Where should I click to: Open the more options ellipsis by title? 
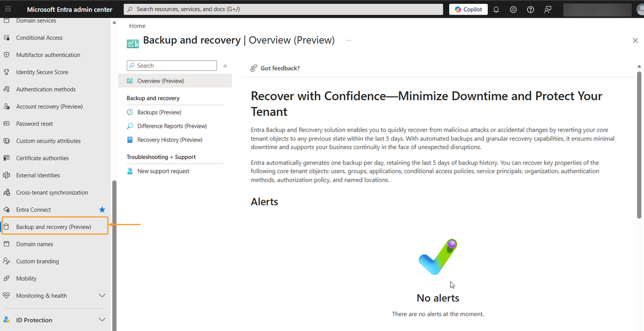click(x=349, y=40)
